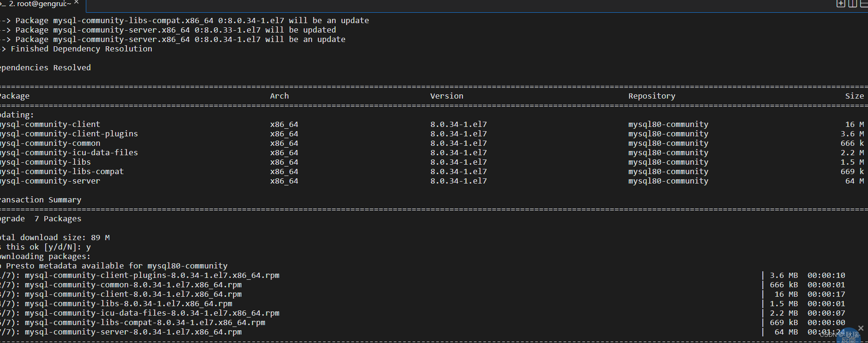Split terminal horizontally with stacked-pane icon
Image resolution: width=868 pixels, height=343 pixels.
pyautogui.click(x=864, y=4)
